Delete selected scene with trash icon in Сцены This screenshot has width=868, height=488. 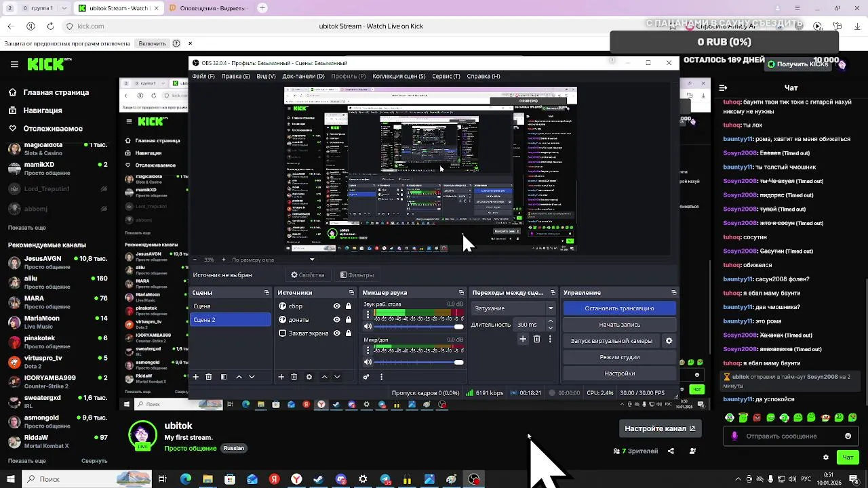(x=209, y=377)
